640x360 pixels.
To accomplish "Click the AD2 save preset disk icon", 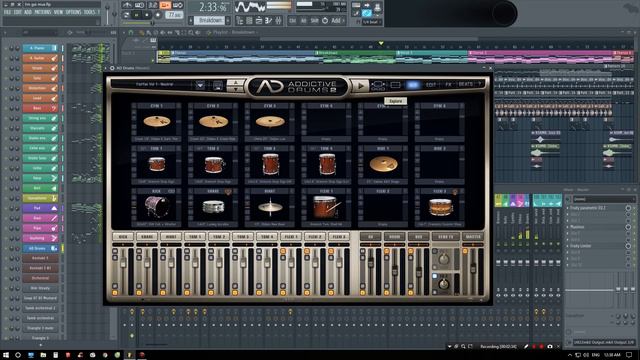I will pyautogui.click(x=218, y=86).
